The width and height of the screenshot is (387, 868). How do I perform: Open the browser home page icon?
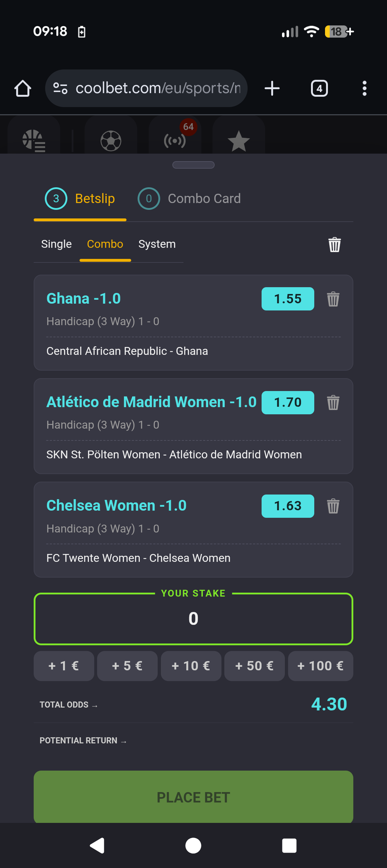[x=23, y=88]
